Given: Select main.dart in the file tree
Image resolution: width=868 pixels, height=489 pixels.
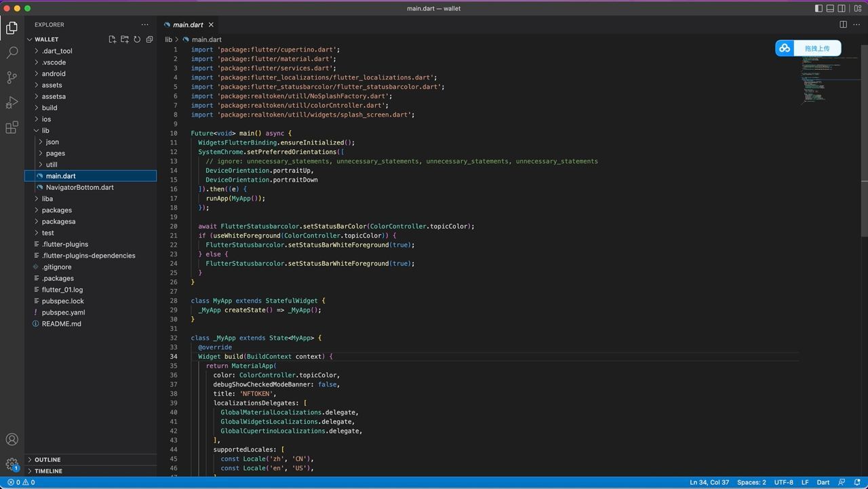Looking at the screenshot, I should (x=91, y=176).
